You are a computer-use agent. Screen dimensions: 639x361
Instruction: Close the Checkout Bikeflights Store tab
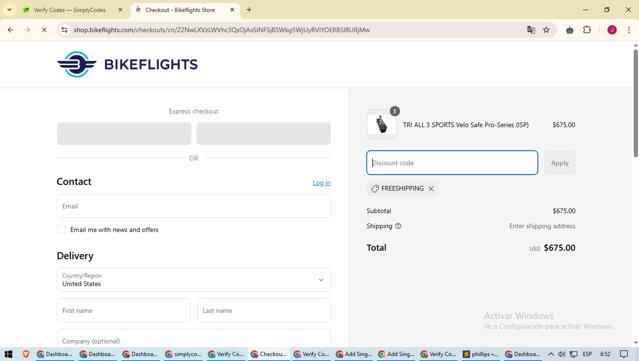[232, 10]
